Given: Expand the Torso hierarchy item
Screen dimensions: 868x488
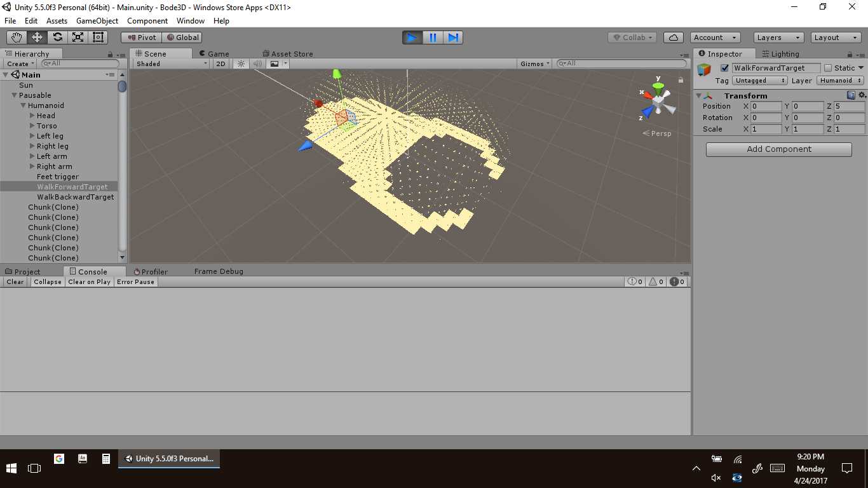Looking at the screenshot, I should pos(32,126).
